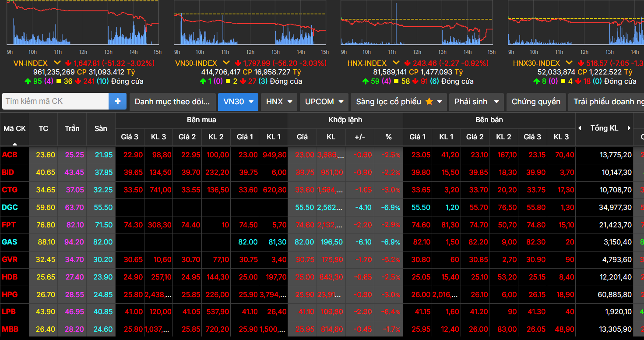Screen dimensions: 644x340
Task: Expand the HNX30-INDEX chevron
Action: click(569, 63)
